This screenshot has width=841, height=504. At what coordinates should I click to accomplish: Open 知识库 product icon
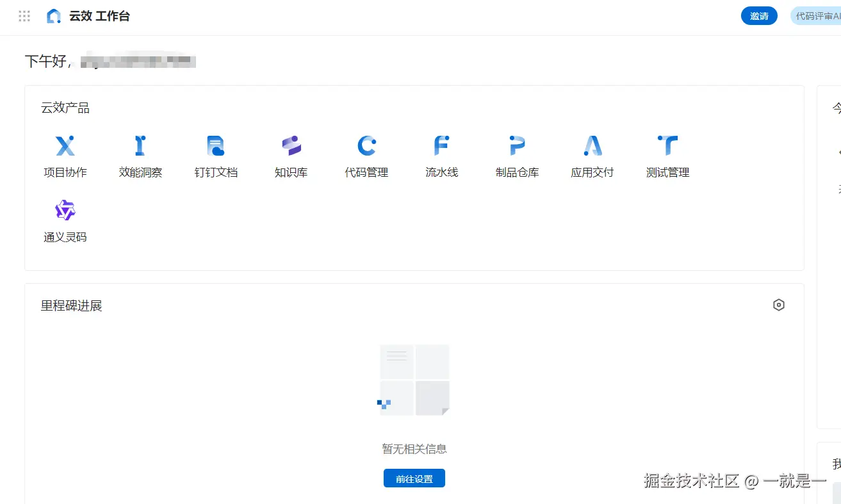coord(291,146)
